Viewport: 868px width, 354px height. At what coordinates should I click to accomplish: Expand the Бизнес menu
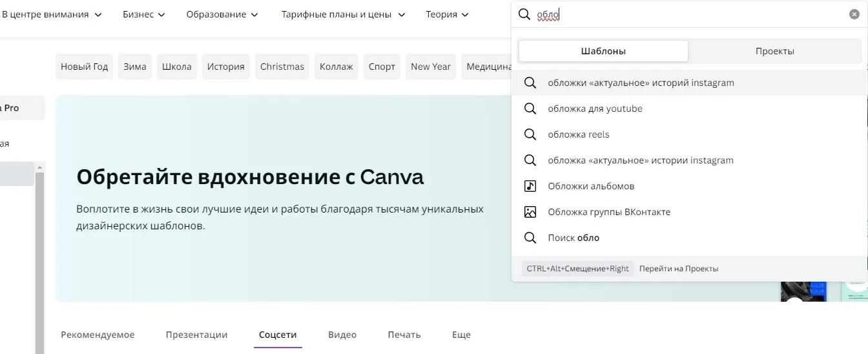point(144,14)
